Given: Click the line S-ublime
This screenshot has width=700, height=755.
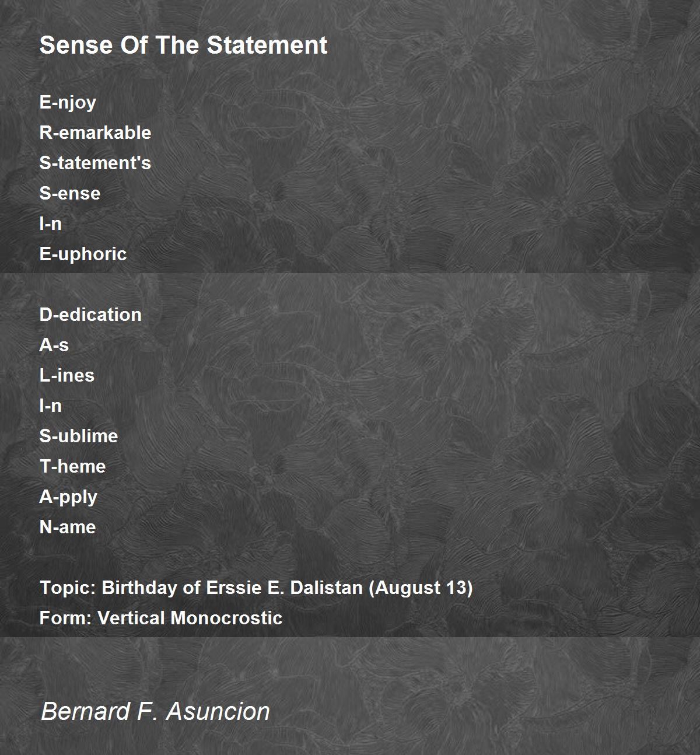Looking at the screenshot, I should [79, 436].
